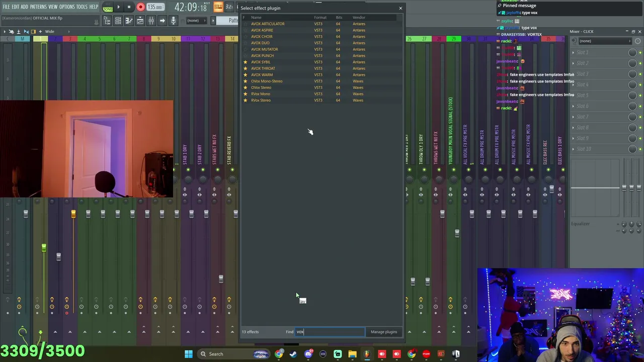Open the HELP menu
644x362 pixels.
click(x=94, y=7)
